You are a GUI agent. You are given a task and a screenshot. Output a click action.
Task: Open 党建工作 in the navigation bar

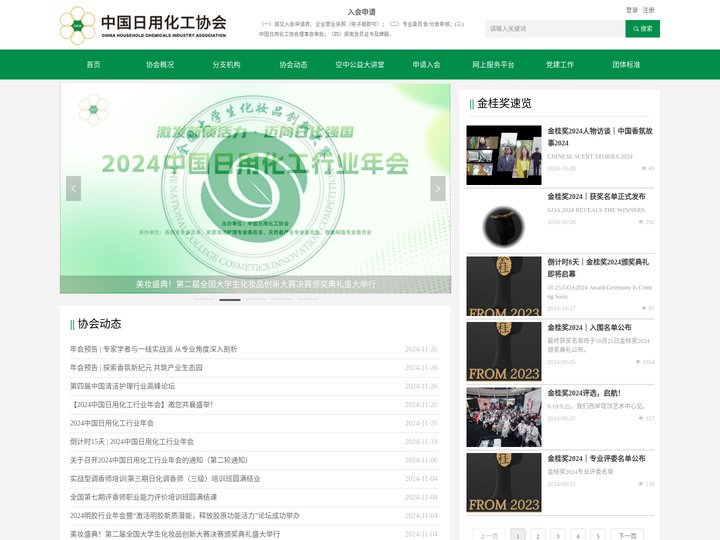click(560, 65)
